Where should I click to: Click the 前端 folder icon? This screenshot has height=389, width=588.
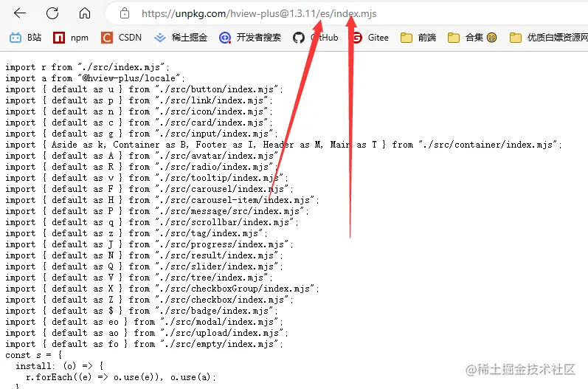[406, 38]
